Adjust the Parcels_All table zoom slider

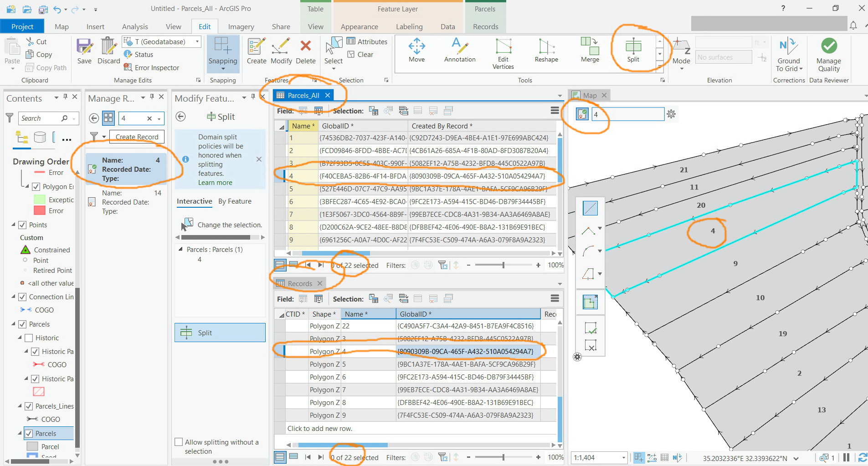coord(503,265)
